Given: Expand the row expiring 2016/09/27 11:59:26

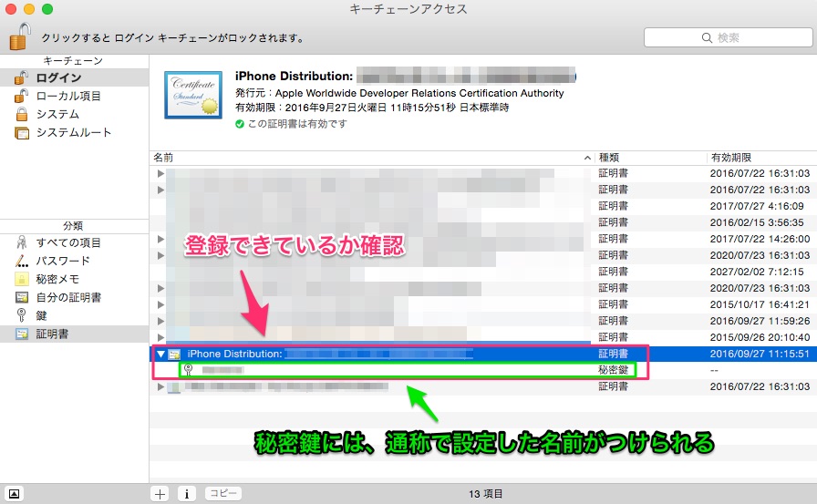Looking at the screenshot, I should [x=160, y=321].
